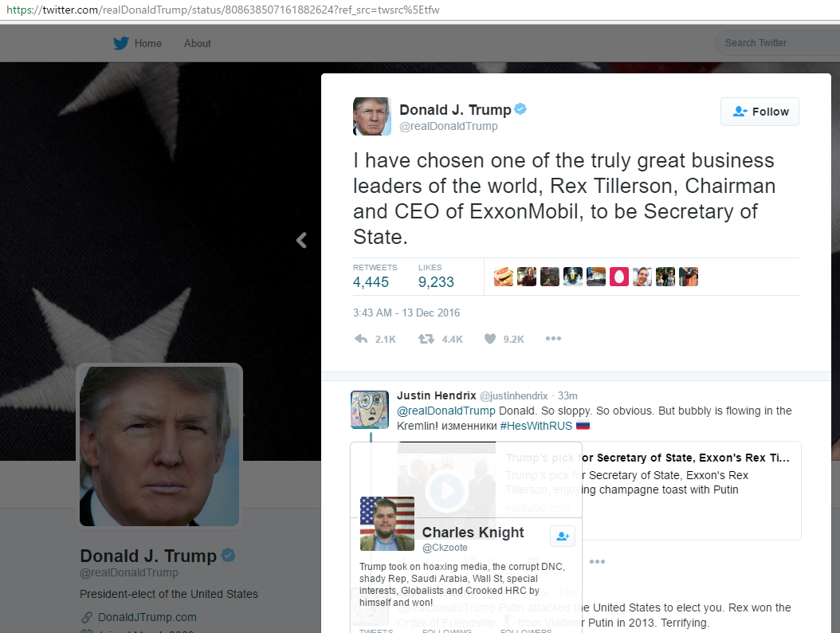Open the About page
Image resolution: width=840 pixels, height=633 pixels.
tap(197, 43)
